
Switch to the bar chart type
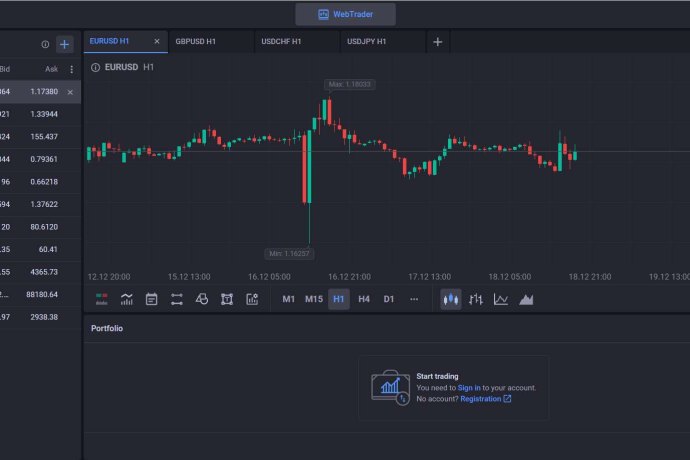click(476, 299)
